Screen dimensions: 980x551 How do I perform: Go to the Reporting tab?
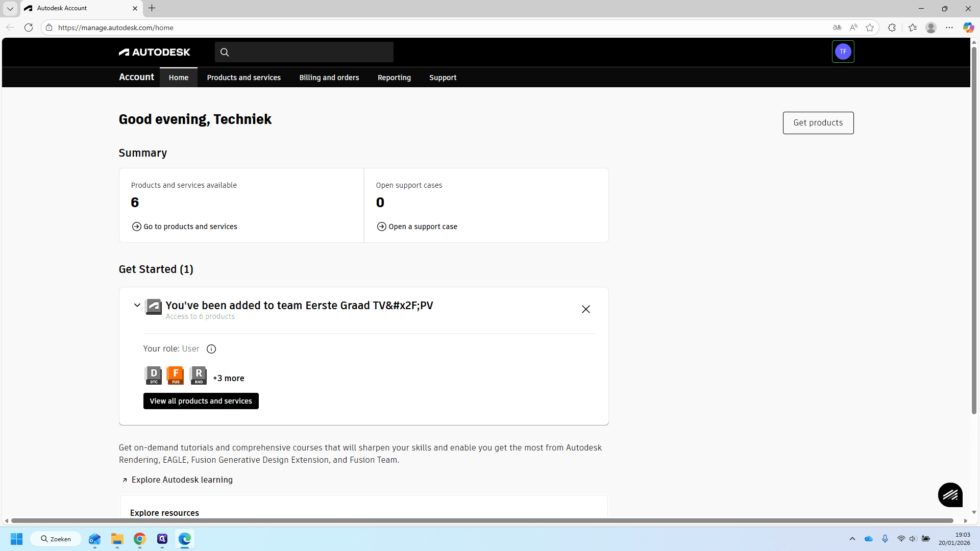(394, 78)
